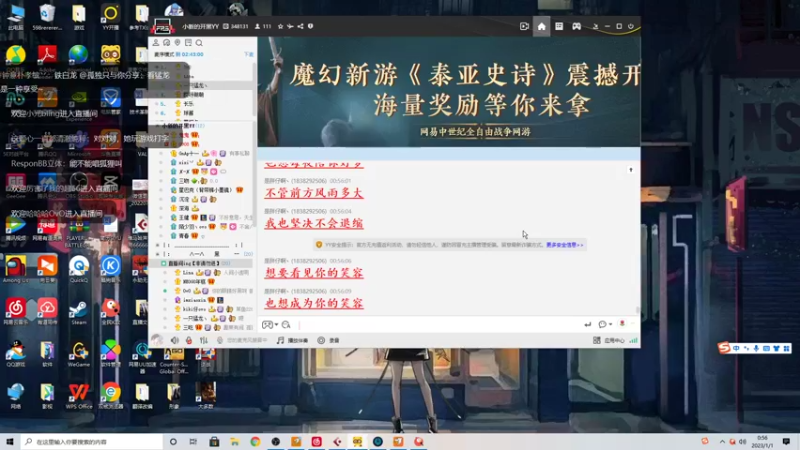Open the application center grid icon
This screenshot has width=800, height=450.
point(596,340)
